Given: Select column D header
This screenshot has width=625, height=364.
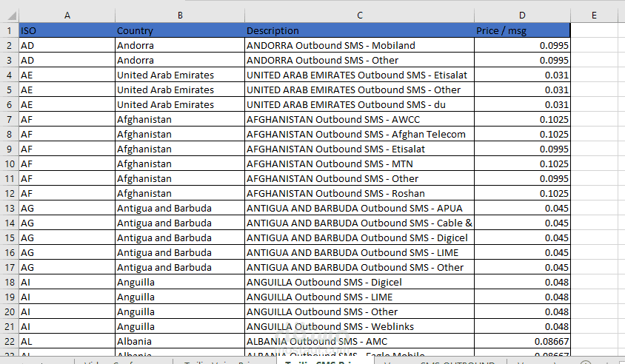Looking at the screenshot, I should (522, 15).
